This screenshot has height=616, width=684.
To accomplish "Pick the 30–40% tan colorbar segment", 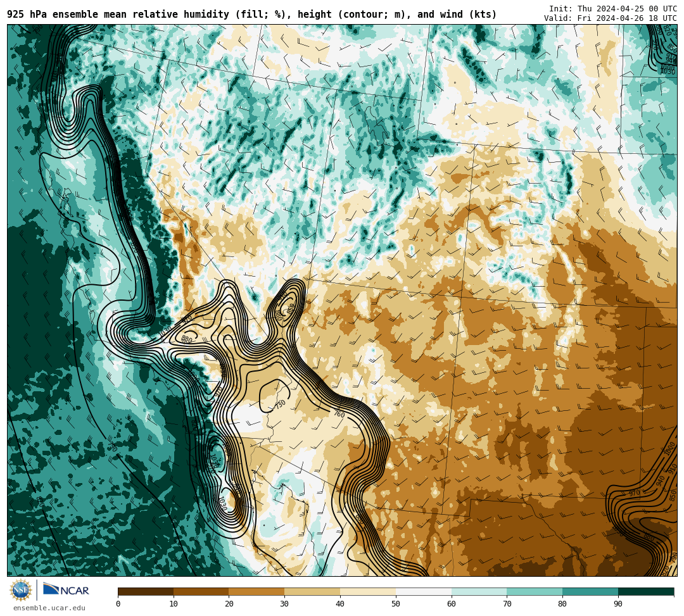I will (x=312, y=591).
